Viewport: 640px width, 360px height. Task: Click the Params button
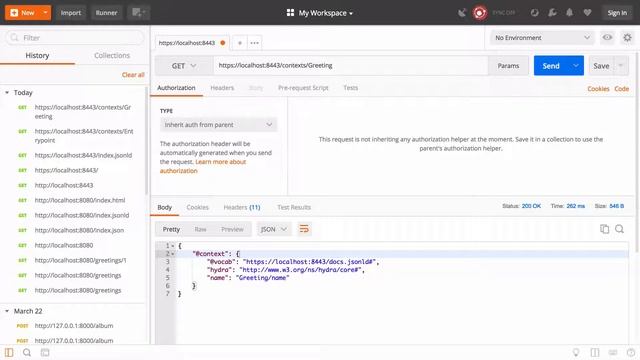(x=508, y=66)
